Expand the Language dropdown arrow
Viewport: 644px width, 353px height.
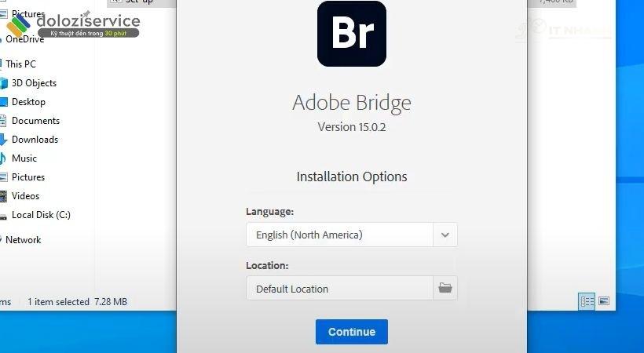[x=445, y=235]
